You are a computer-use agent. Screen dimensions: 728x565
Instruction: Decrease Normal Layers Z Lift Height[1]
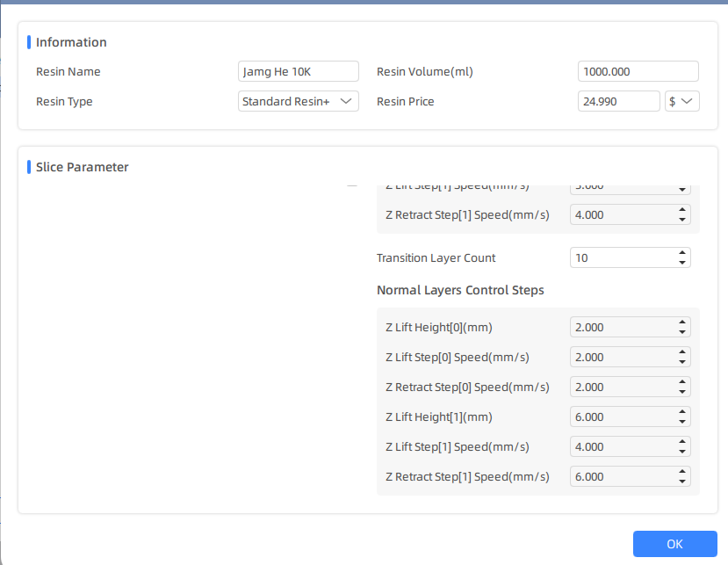682,422
